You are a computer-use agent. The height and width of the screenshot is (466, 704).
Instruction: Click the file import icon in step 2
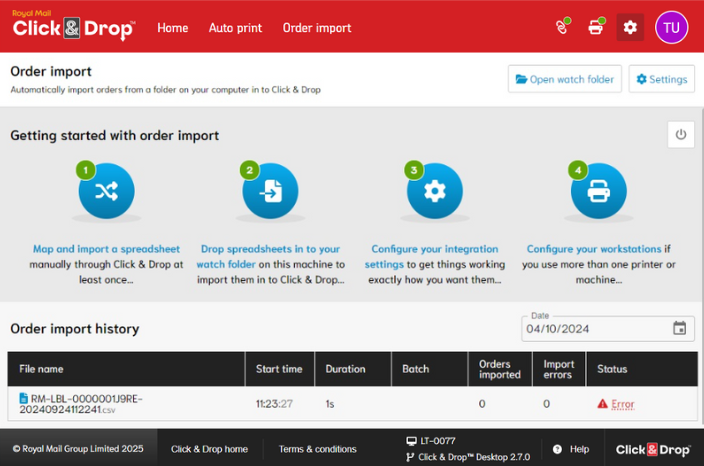pyautogui.click(x=270, y=191)
